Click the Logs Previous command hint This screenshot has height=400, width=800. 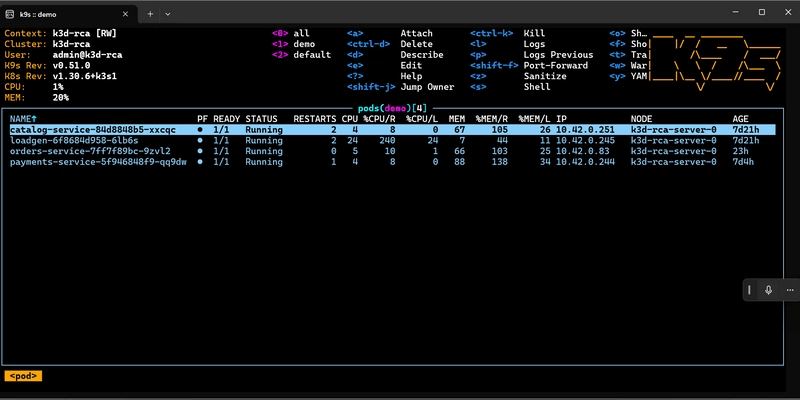tap(558, 55)
